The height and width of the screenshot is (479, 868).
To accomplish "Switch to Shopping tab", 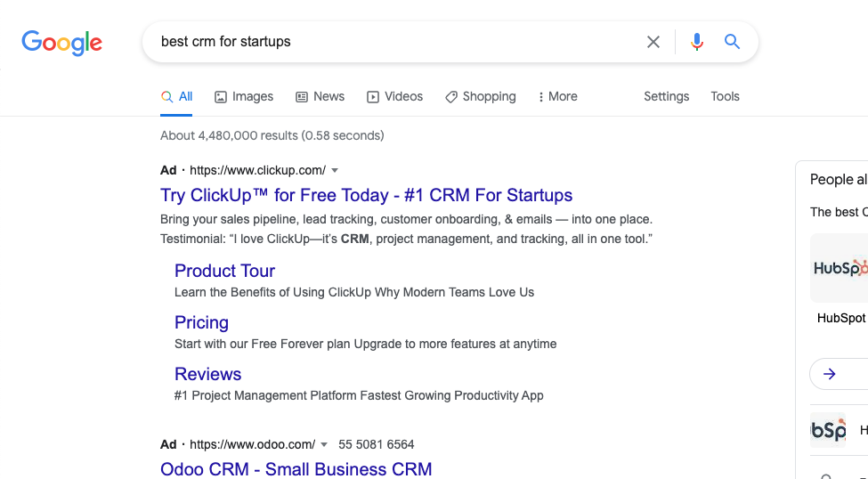I will (x=481, y=96).
